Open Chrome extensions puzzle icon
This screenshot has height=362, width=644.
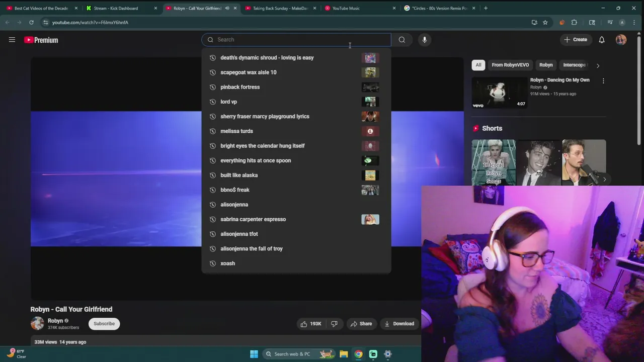pos(574,22)
